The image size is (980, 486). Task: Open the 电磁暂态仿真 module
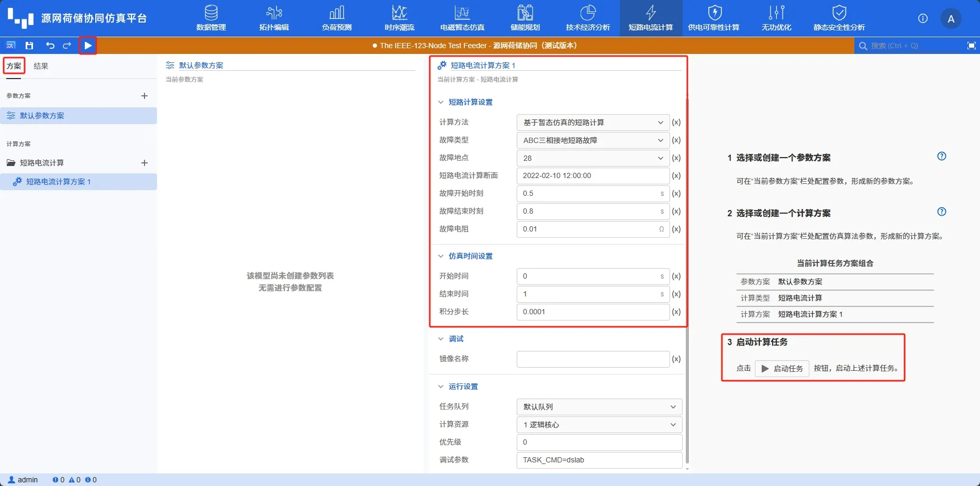(x=462, y=18)
